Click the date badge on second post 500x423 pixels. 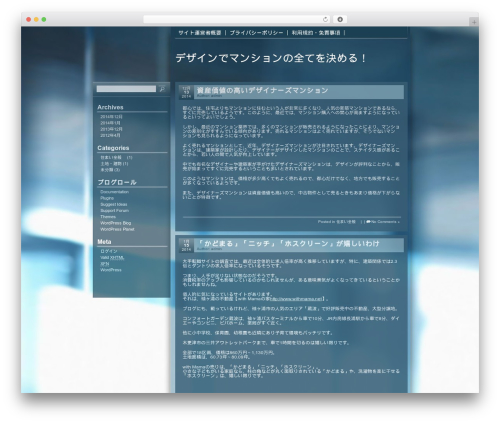click(x=186, y=245)
